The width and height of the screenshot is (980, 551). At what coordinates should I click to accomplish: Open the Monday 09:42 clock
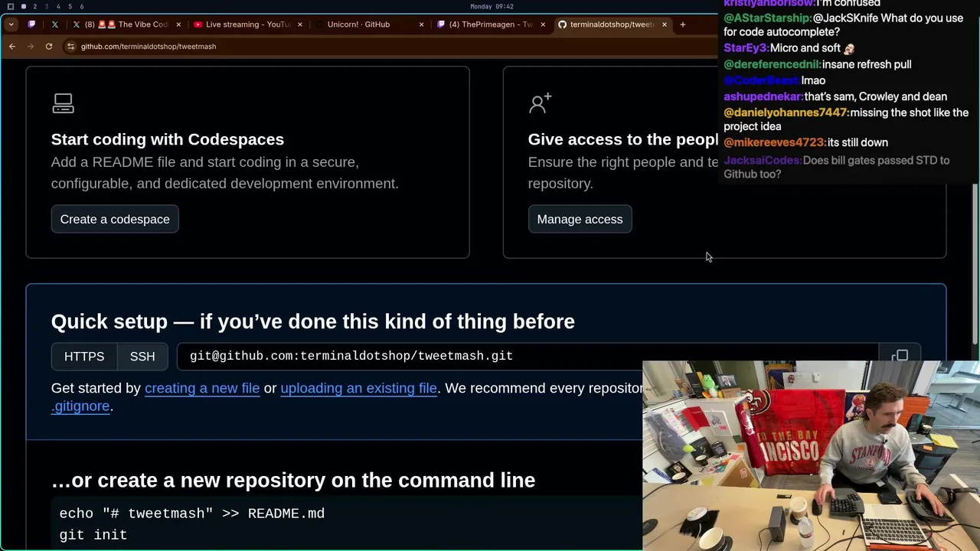492,7
